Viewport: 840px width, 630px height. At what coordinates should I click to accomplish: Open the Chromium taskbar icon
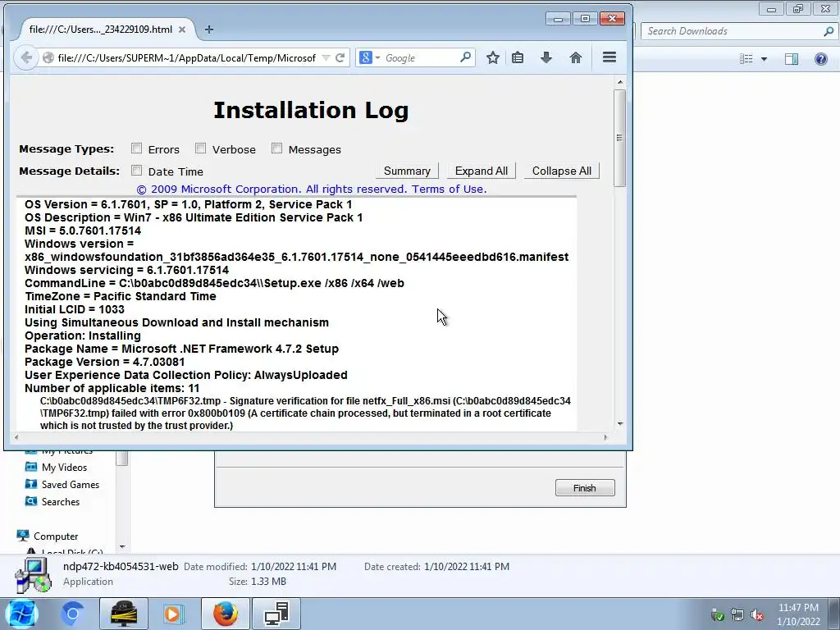[72, 614]
